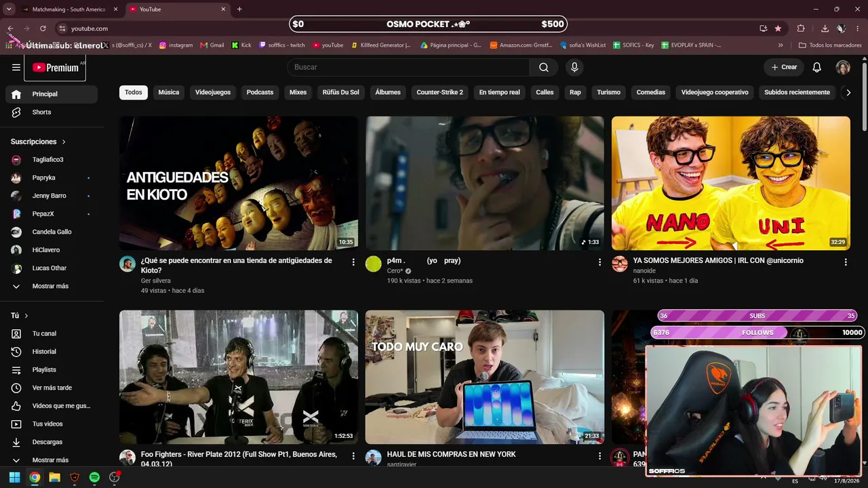Open the Foo Fighters River Plate 2012 title
Screen dimensions: 868x488
(239, 459)
